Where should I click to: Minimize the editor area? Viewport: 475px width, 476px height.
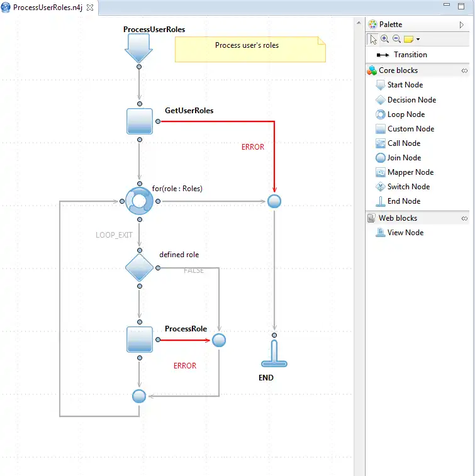tap(447, 4)
